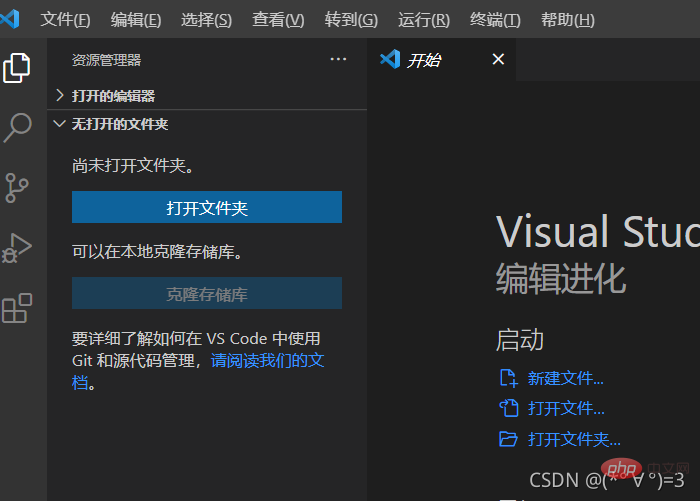Open the 资源管理器 more actions (…) menu
Screen dimensions: 700x501
pyautogui.click(x=338, y=59)
